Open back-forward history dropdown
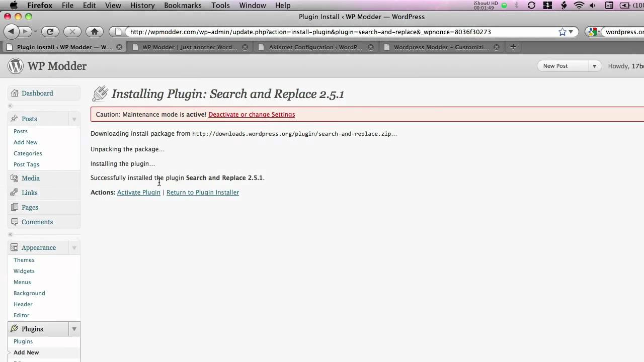644x362 pixels. point(35,32)
